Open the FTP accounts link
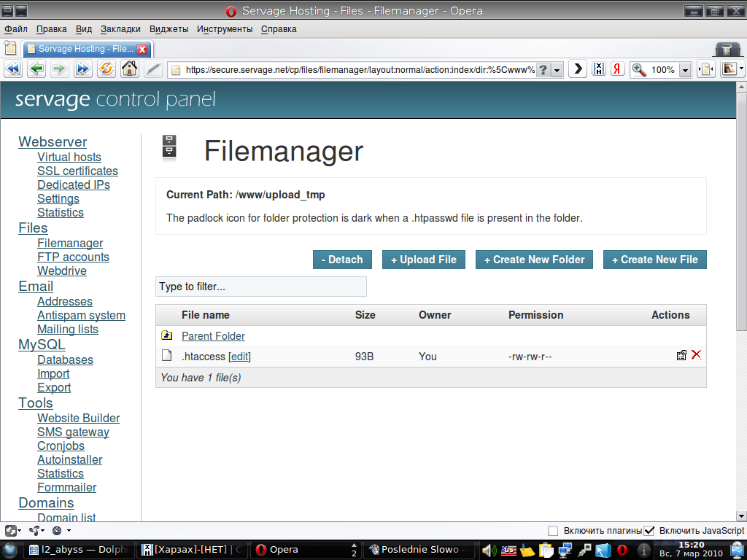The image size is (747, 560). point(74,257)
